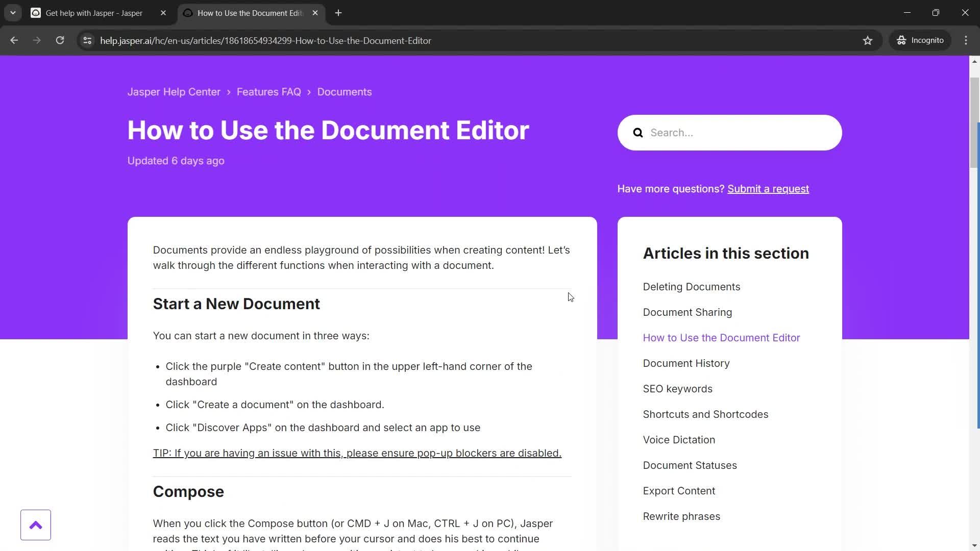Open the Documents breadcrumb link

(345, 92)
